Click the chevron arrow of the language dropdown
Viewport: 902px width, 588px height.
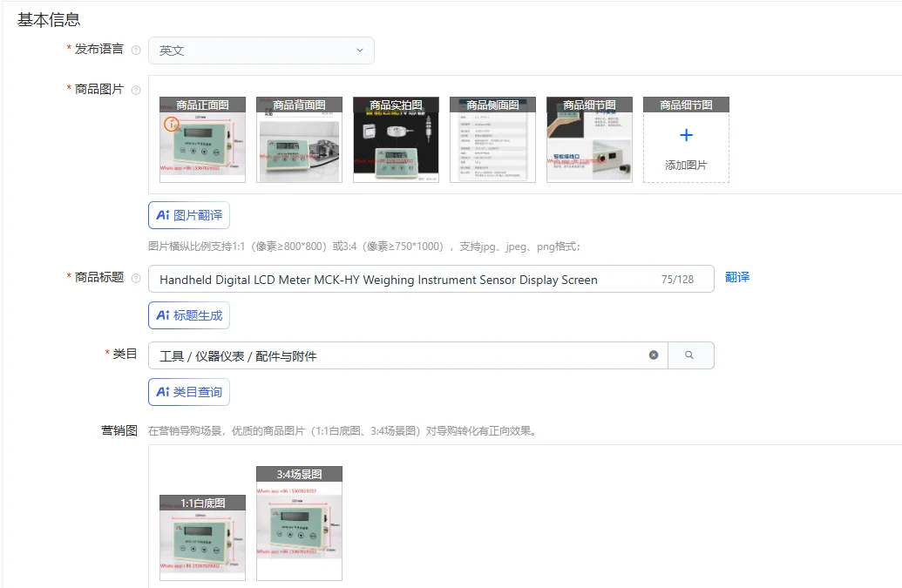pos(360,50)
